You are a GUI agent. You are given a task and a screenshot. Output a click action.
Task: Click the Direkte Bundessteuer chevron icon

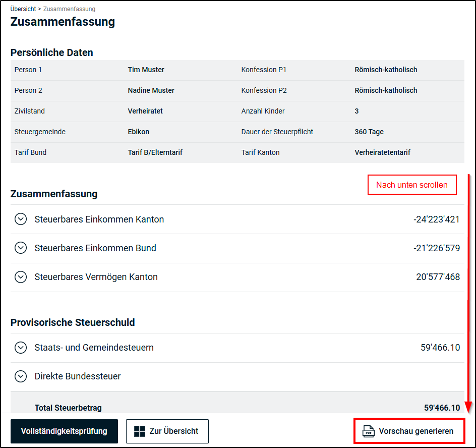(x=21, y=376)
